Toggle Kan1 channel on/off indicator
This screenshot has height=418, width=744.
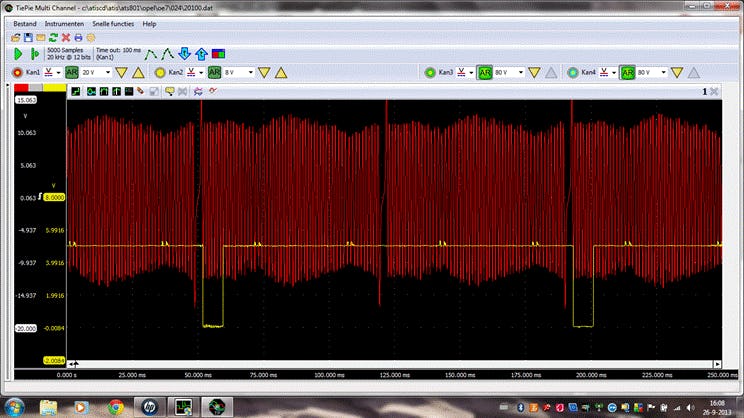[x=16, y=73]
